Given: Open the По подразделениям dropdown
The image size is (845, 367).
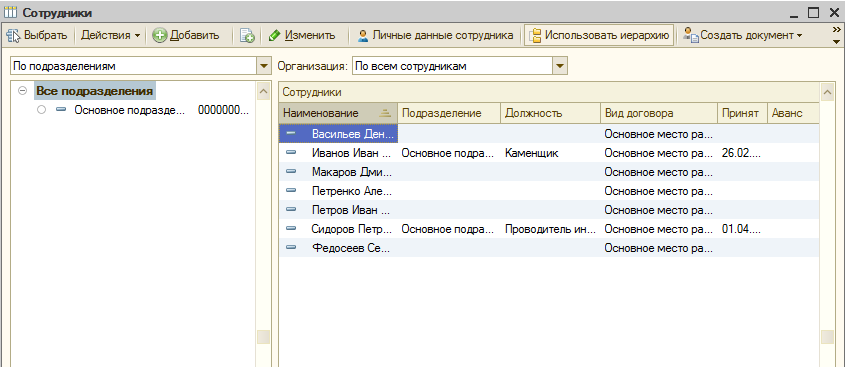Looking at the screenshot, I should point(263,66).
